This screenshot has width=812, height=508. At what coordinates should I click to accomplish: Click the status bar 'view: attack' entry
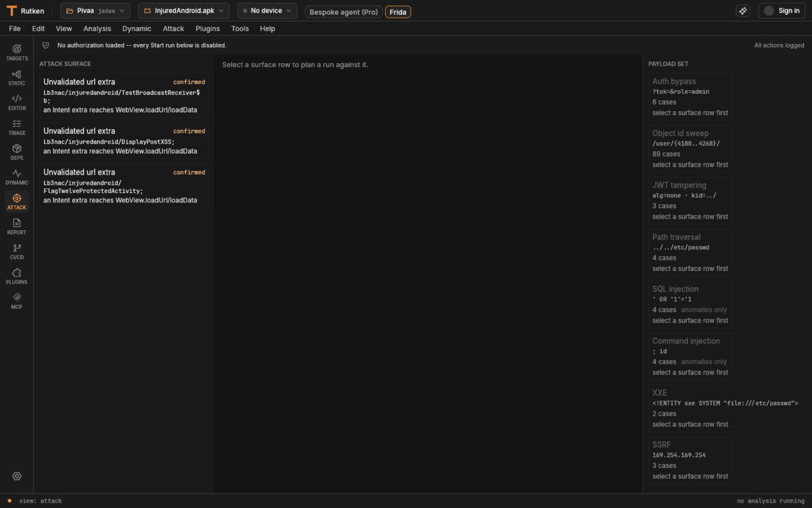coord(41,501)
